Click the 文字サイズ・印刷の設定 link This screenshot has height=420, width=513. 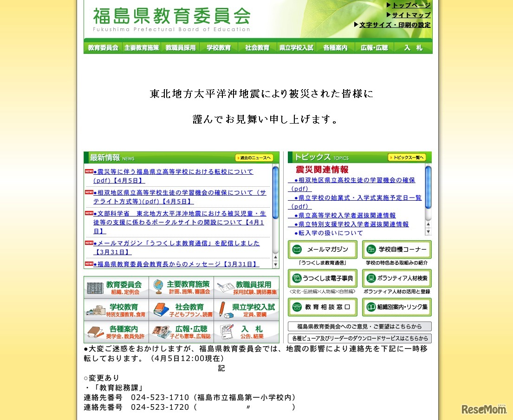(x=395, y=25)
